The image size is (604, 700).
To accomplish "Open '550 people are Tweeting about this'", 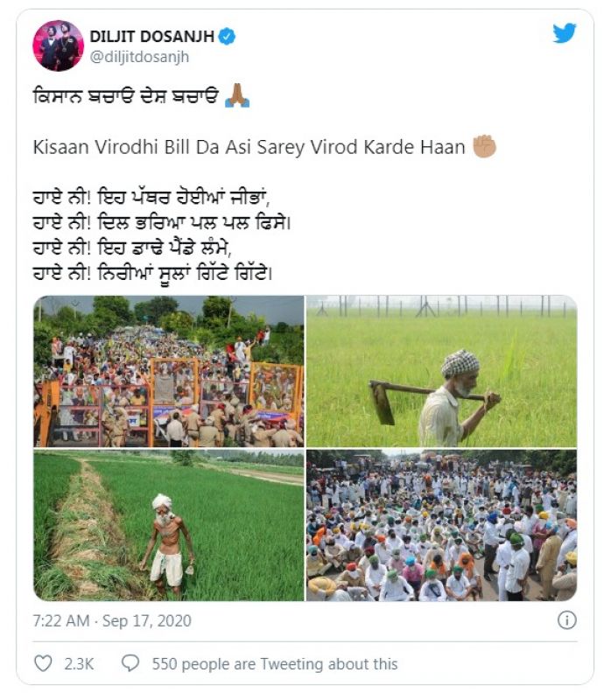I will coord(275,664).
